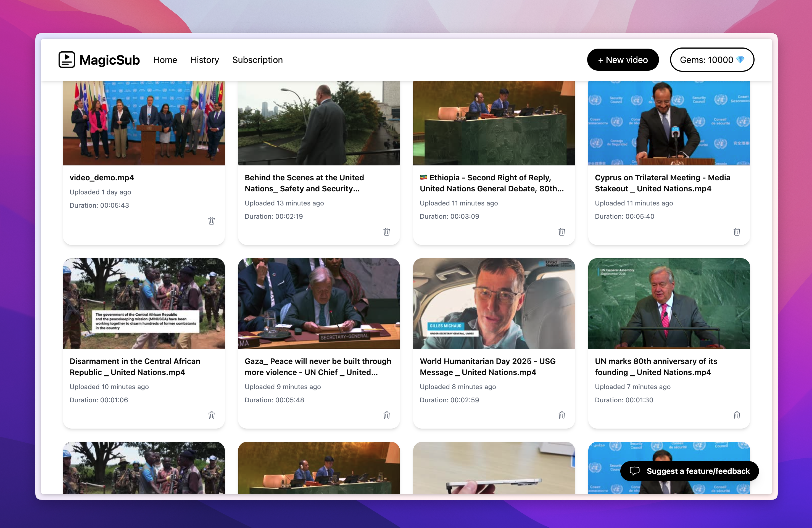The width and height of the screenshot is (812, 528).
Task: Remove the Cyprus Trilateral Meeting video
Action: [737, 232]
